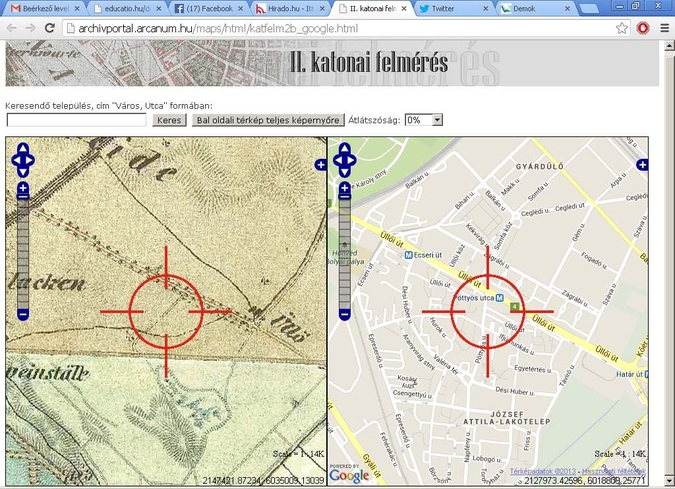
Task: Pan the left historical map down
Action: pyautogui.click(x=23, y=172)
